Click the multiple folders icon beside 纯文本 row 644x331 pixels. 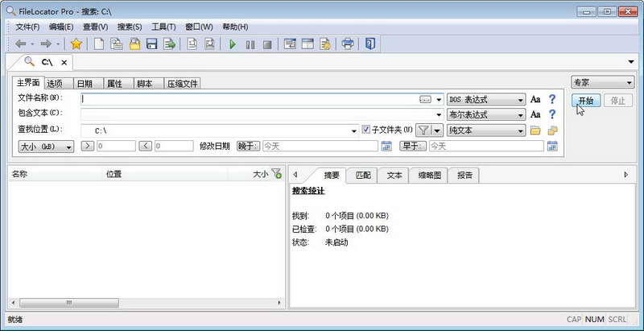553,131
